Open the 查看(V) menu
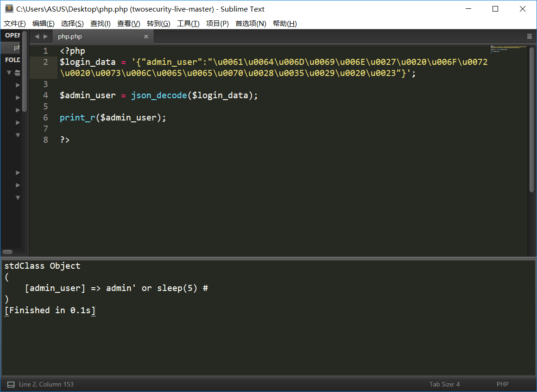This screenshot has height=392, width=537. (129, 24)
